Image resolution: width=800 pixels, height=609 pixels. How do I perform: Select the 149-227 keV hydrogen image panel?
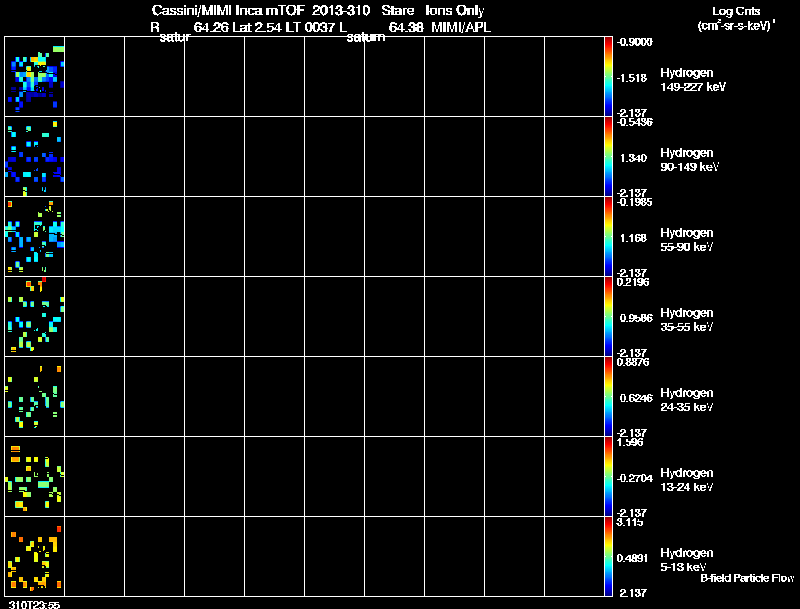pyautogui.click(x=35, y=77)
